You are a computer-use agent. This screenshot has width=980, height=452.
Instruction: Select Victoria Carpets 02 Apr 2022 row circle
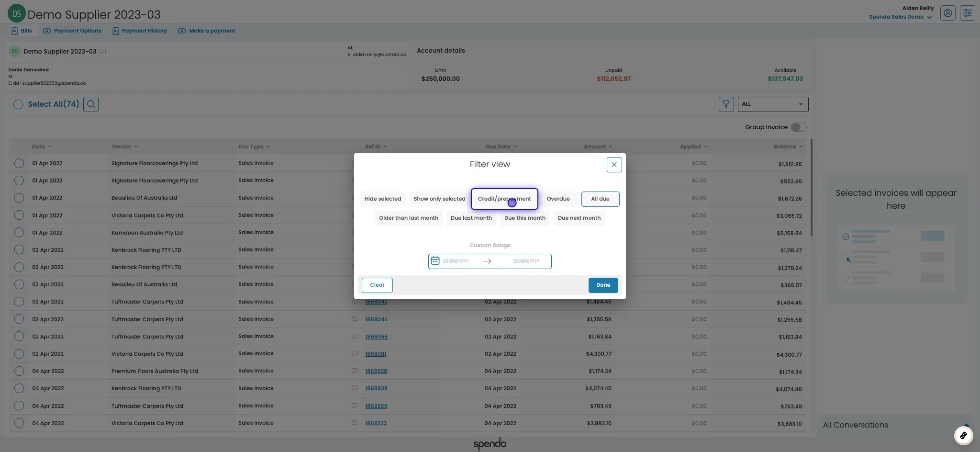tap(19, 354)
